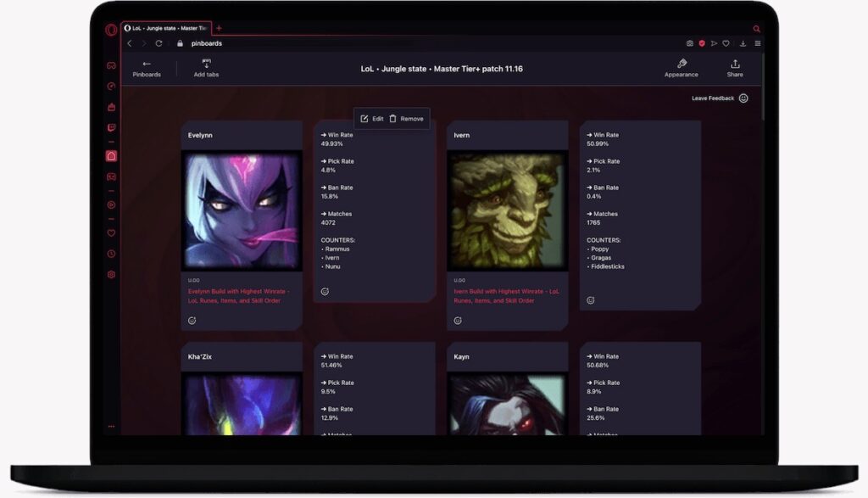Open Settings gear icon in sidebar
This screenshot has height=498, width=868.
pos(111,274)
